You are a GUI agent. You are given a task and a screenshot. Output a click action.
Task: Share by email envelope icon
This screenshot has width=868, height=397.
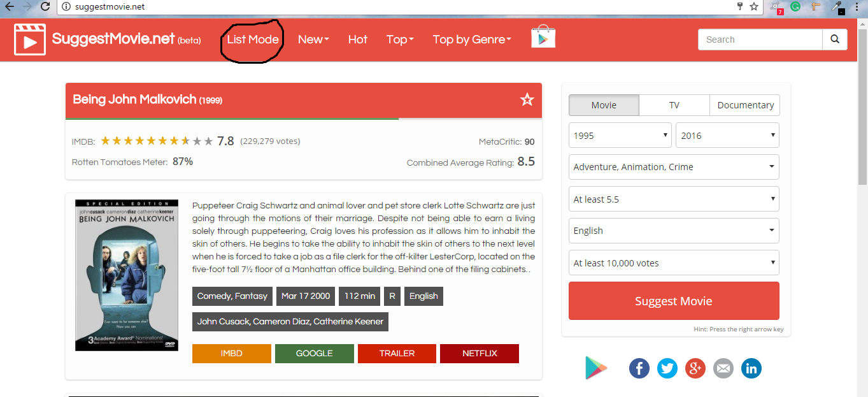pos(723,368)
